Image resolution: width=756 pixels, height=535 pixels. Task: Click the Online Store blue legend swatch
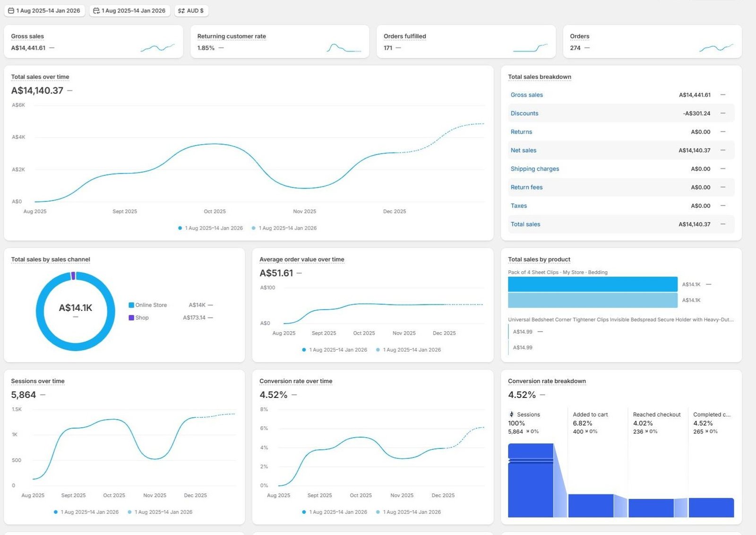pos(131,305)
